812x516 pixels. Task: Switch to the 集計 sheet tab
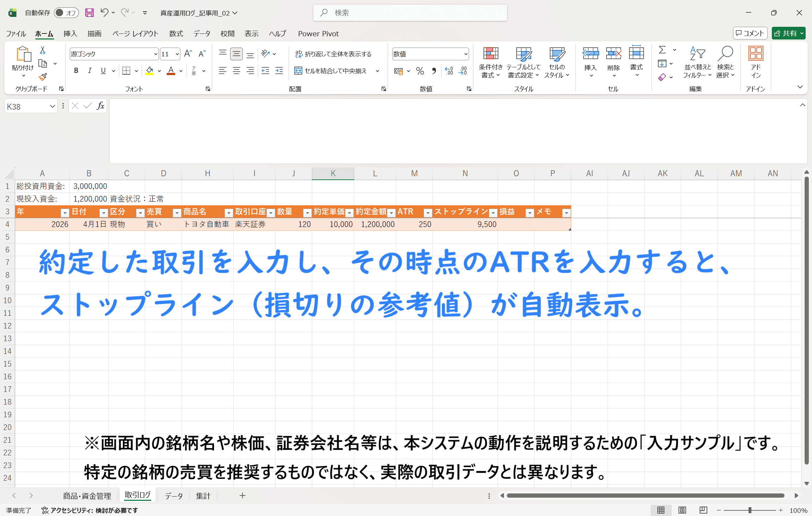203,496
